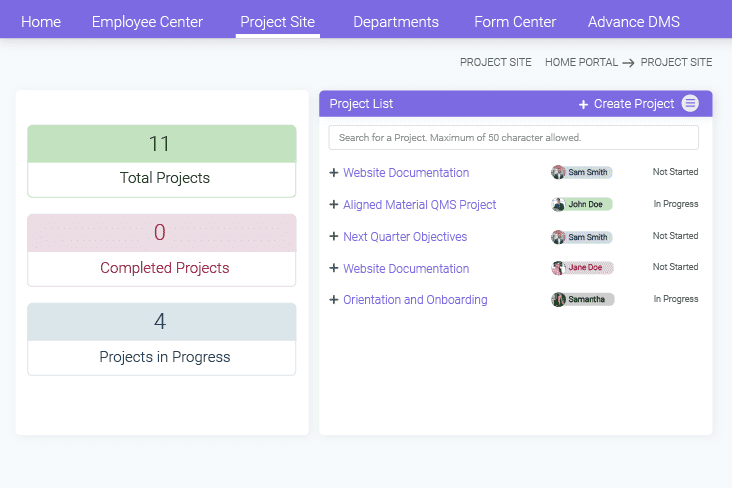Expand the Aligned Material QMS Project row
This screenshot has height=488, width=732.
334,205
